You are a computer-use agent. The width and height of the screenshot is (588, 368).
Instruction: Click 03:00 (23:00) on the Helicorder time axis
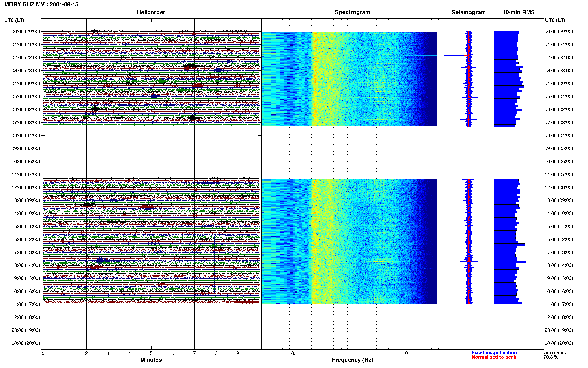point(26,71)
